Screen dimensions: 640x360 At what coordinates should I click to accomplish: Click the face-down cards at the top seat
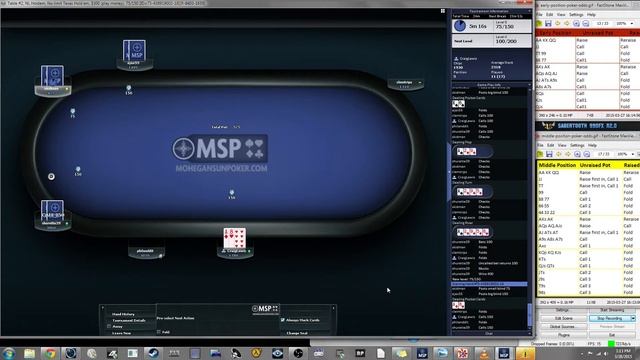pos(134,50)
